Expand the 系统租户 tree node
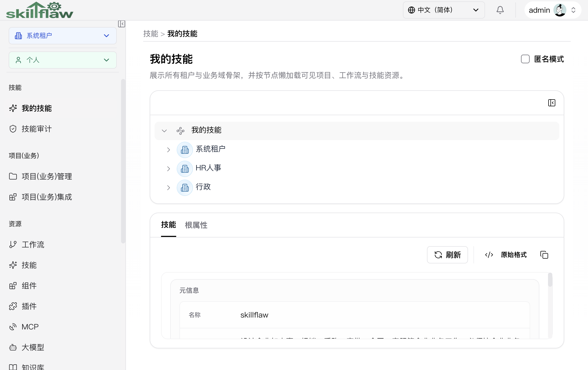This screenshot has width=588, height=370. tap(168, 150)
